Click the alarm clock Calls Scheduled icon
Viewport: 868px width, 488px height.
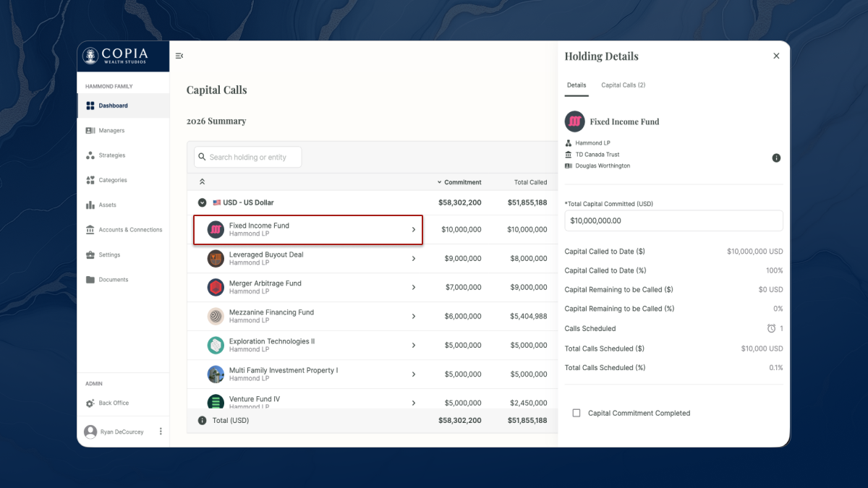point(771,328)
